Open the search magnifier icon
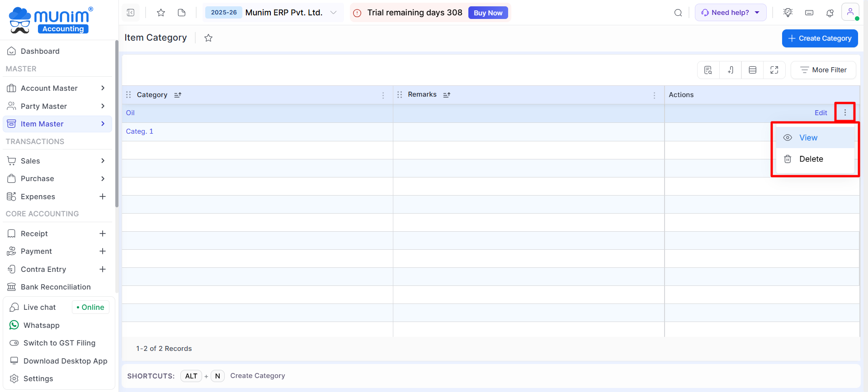This screenshot has width=868, height=392. click(678, 13)
